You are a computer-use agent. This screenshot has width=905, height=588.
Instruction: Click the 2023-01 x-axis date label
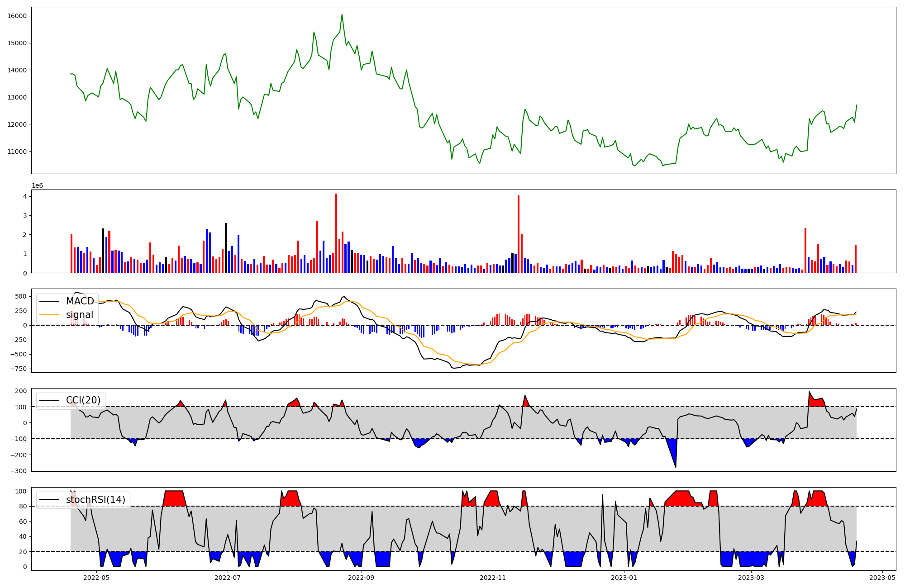point(624,578)
